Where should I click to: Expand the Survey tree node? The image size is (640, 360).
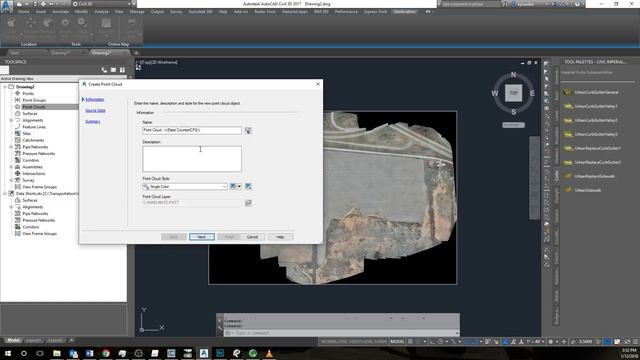(11, 180)
